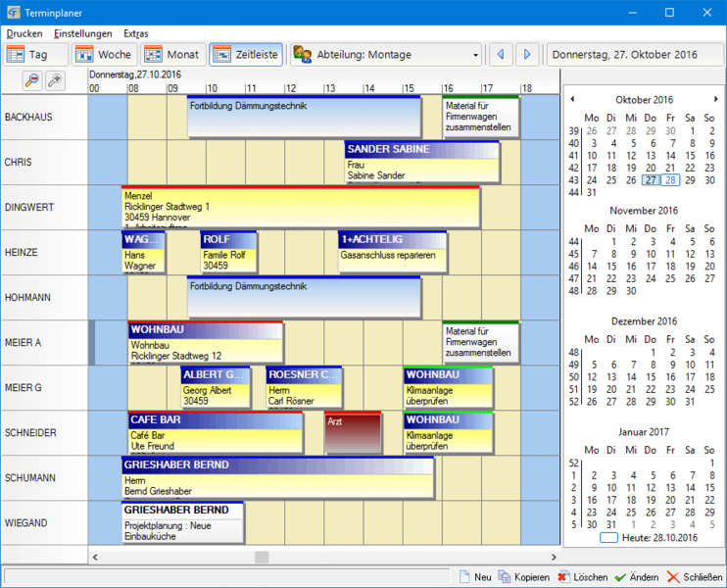Image resolution: width=727 pixels, height=588 pixels.
Task: Switch to the Tag day view
Action: 29,55
